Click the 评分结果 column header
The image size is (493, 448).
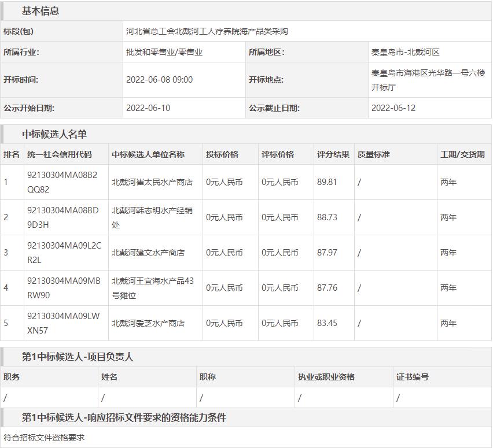pyautogui.click(x=333, y=154)
